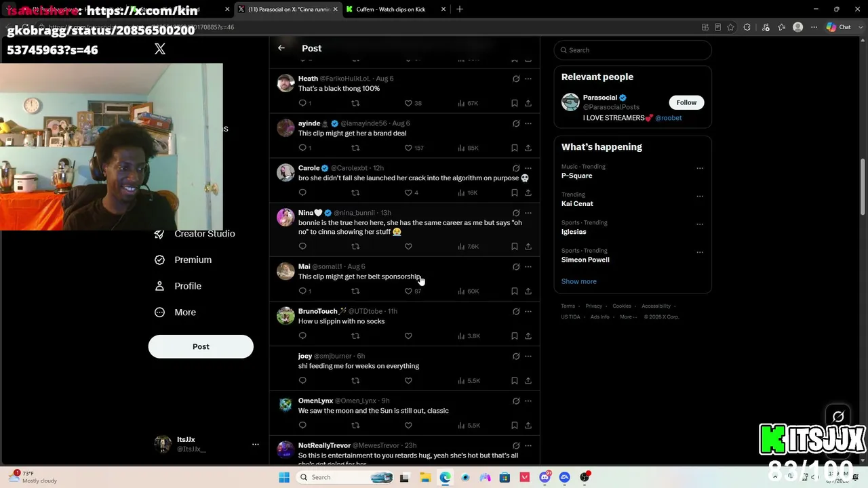Image resolution: width=868 pixels, height=488 pixels.
Task: Bookmark OmenLynx's moon and Sun reply
Action: 515,425
